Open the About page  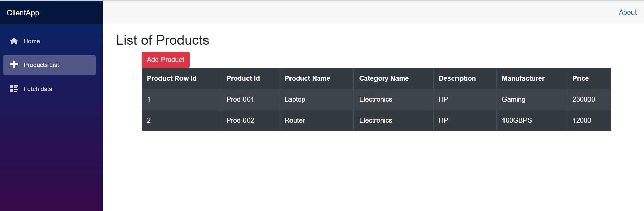627,12
